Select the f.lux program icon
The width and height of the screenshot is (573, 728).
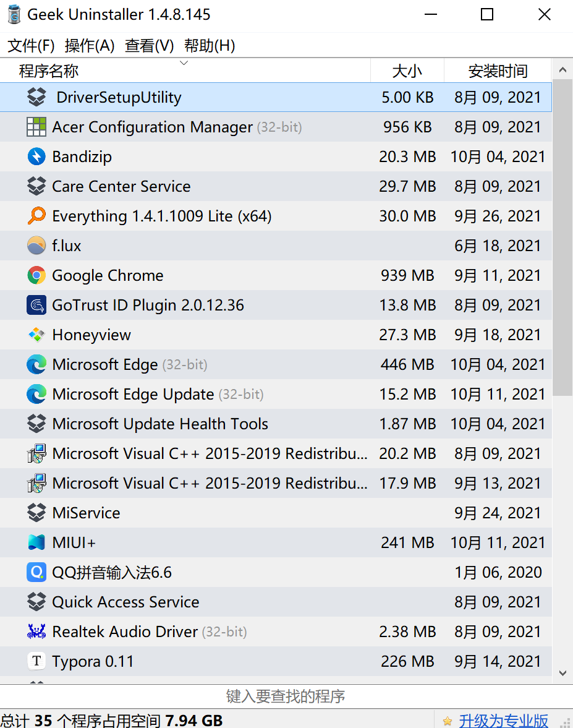(x=36, y=246)
